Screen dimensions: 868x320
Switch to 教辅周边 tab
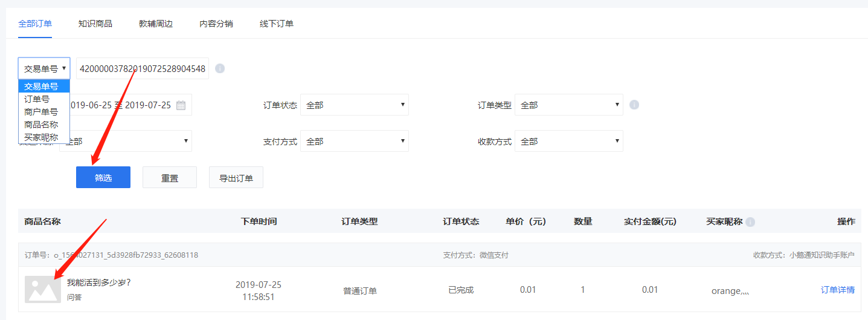tap(156, 24)
